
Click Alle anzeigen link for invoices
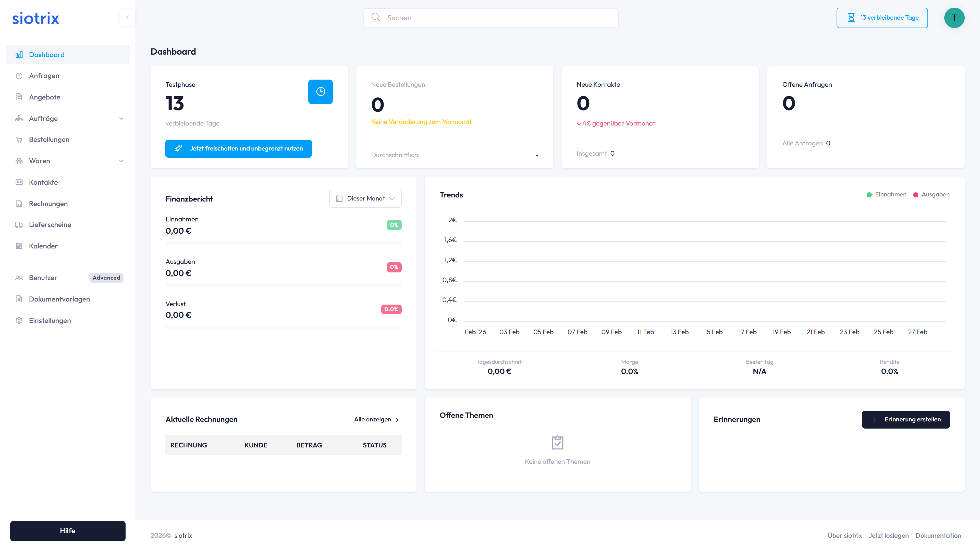click(376, 419)
